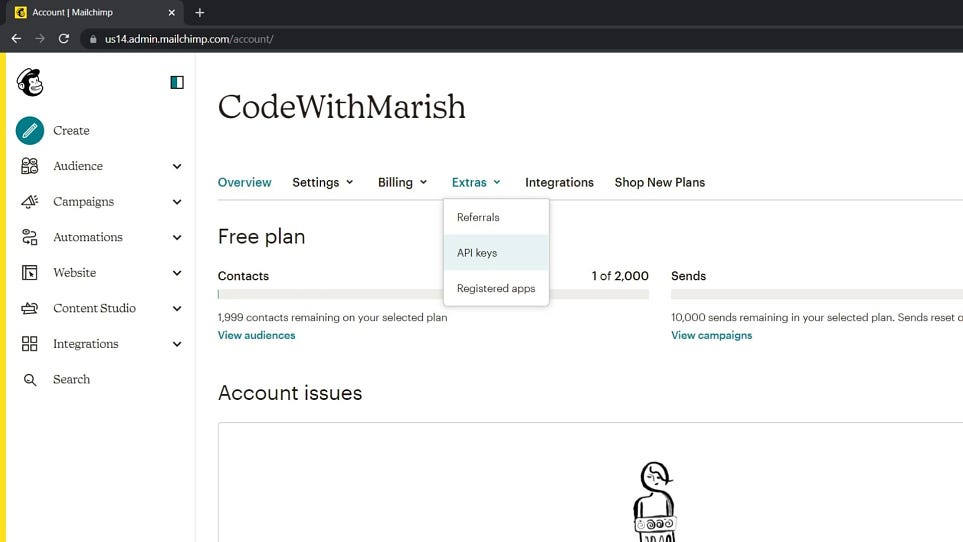Expand the Audience menu chevron
Screen dimensions: 963x542
click(177, 166)
